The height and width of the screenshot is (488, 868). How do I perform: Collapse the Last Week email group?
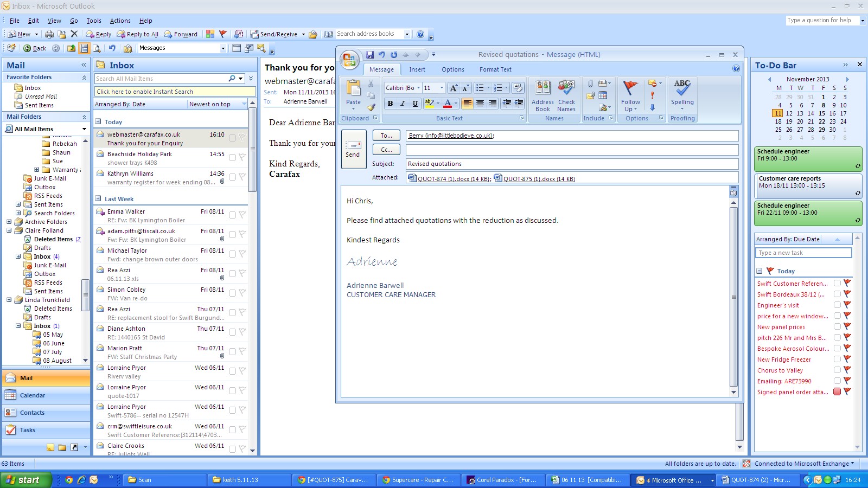[x=98, y=199]
